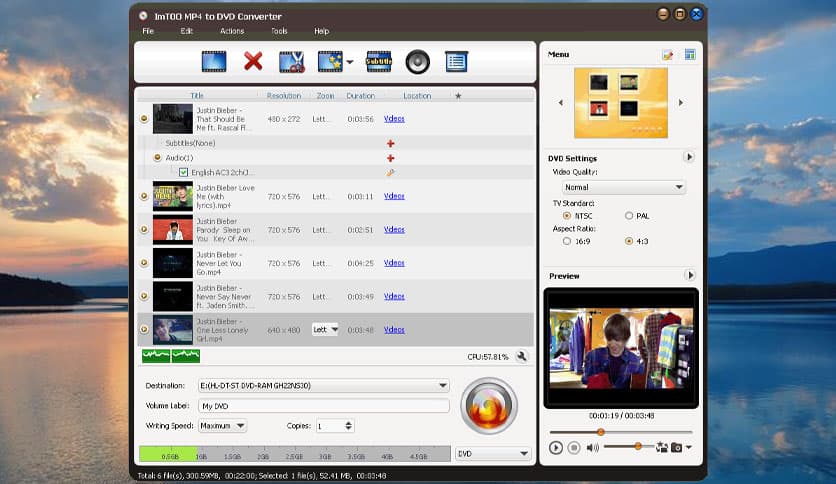Screen dimensions: 836x484
Task: Open the chapter list toolbar icon
Action: click(456, 62)
